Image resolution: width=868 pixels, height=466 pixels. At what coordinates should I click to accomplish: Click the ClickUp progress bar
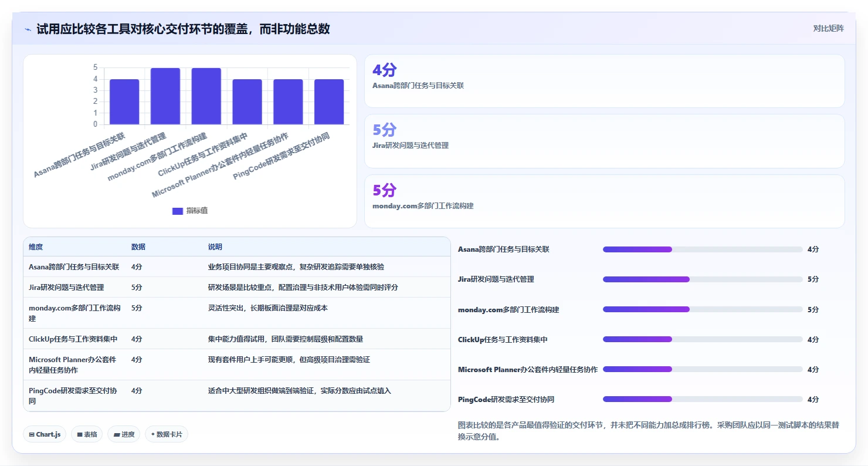click(703, 339)
